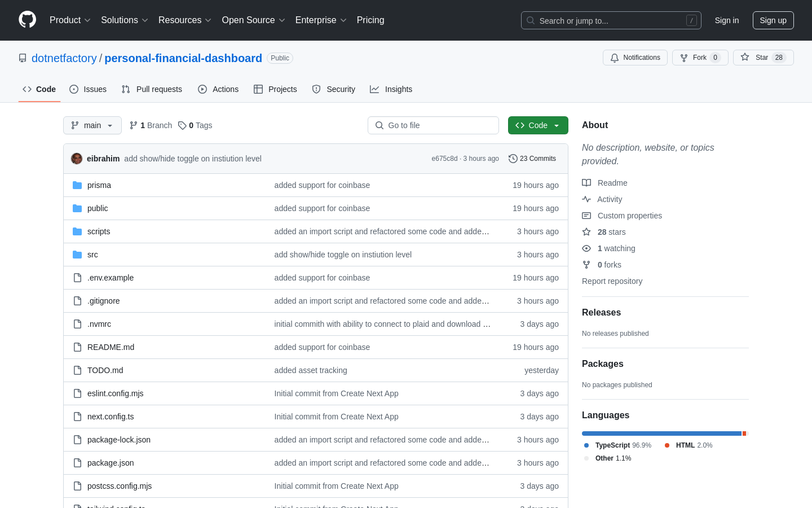Switch to the Projects tab
This screenshot has height=508, width=812.
(275, 89)
